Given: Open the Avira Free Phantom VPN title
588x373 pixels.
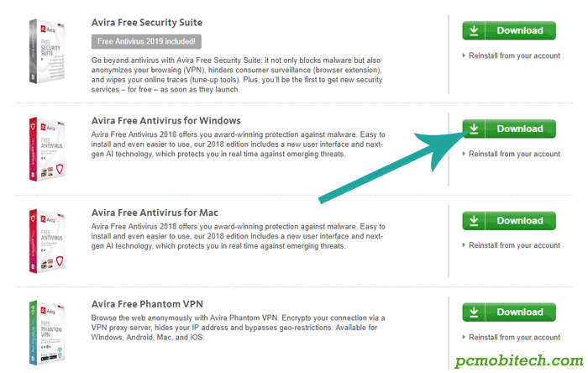Looking at the screenshot, I should point(147,304).
